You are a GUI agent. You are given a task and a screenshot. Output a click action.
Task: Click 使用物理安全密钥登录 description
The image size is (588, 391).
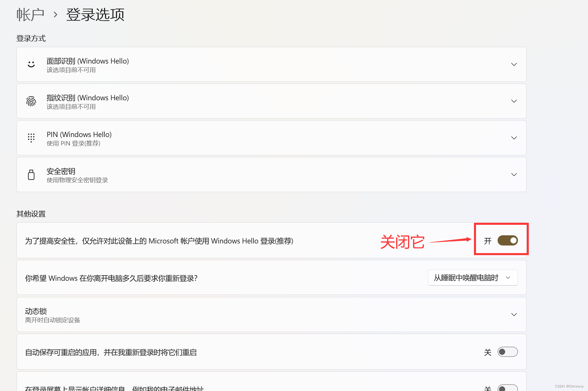[77, 180]
